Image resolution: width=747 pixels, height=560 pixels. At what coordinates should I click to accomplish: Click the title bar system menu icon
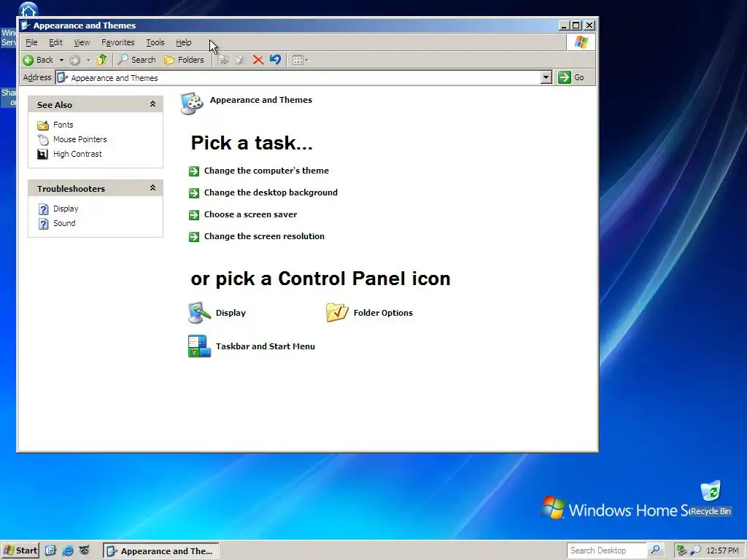[x=26, y=26]
